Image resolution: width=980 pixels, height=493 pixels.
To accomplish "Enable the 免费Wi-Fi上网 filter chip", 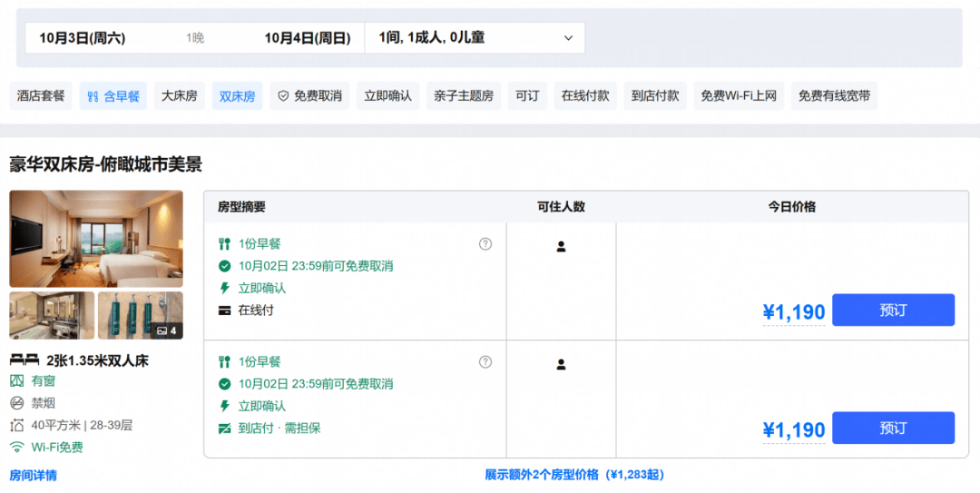I will pyautogui.click(x=739, y=95).
